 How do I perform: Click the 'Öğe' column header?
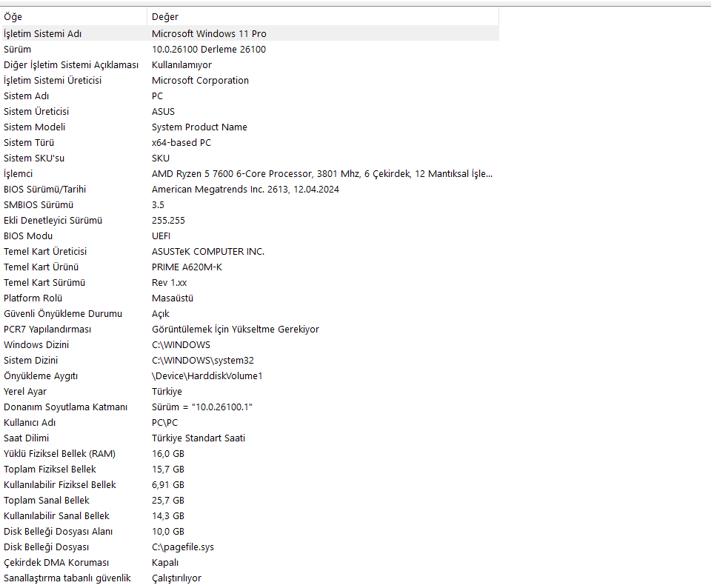pos(74,17)
